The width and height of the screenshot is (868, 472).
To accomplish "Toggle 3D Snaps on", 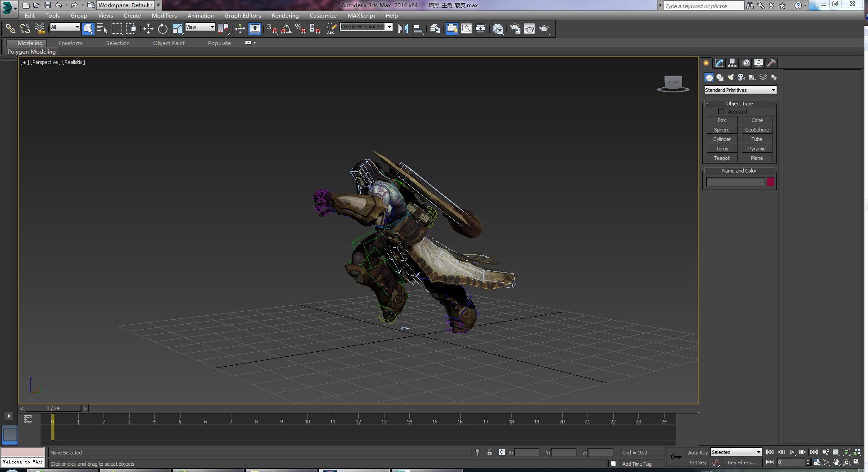I will pyautogui.click(x=271, y=29).
